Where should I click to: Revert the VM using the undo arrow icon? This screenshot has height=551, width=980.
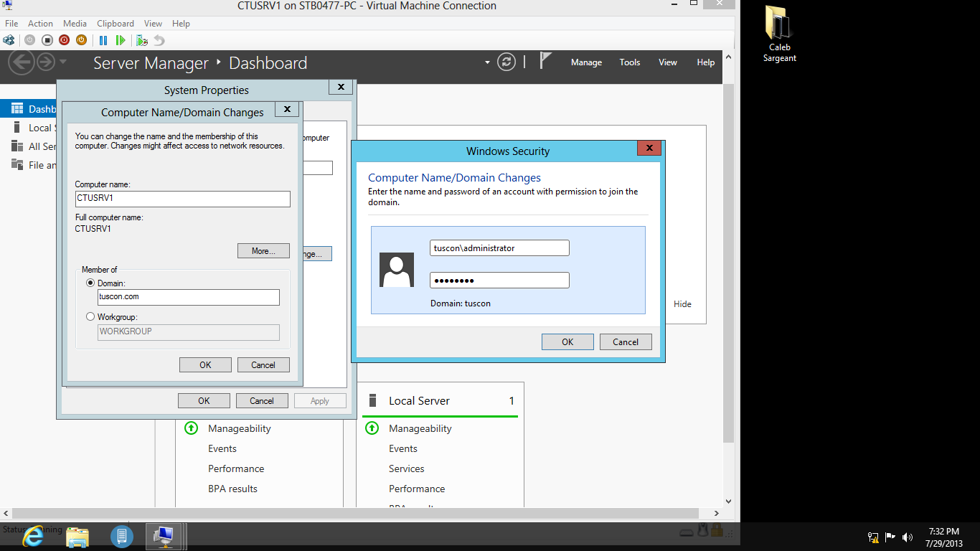(x=159, y=40)
